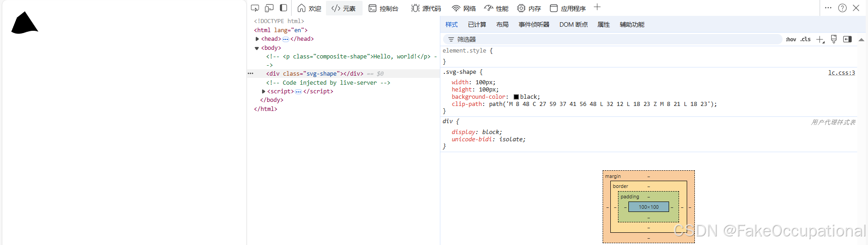Click the .svg-shape selector text
This screenshot has height=245, width=868.
(x=459, y=72)
